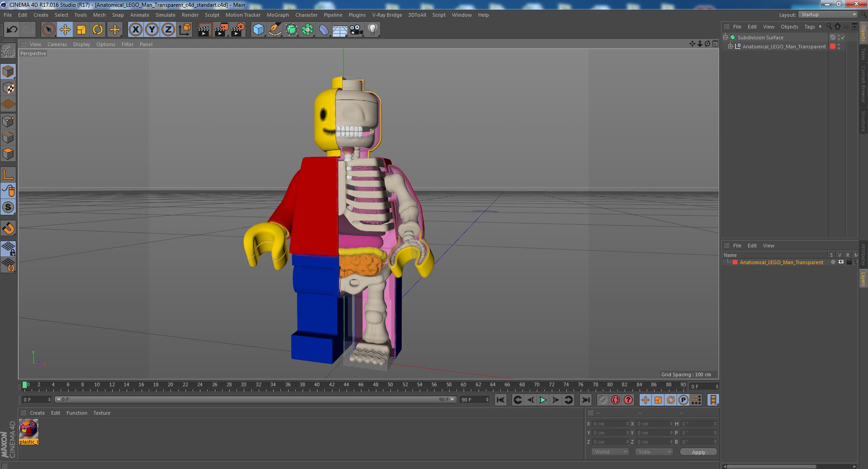Expand the Anatomical_LEGO_Man_Transparent object
Image resolution: width=868 pixels, height=469 pixels.
730,47
